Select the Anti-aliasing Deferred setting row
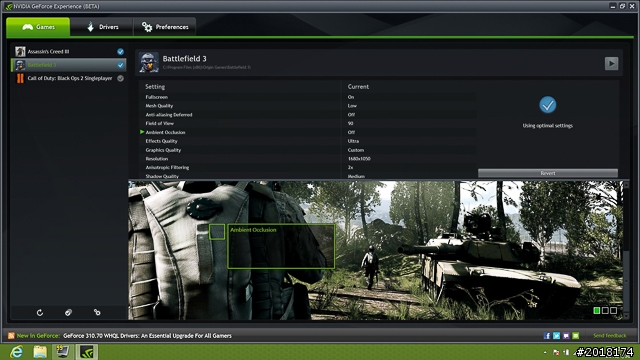 (x=307, y=115)
